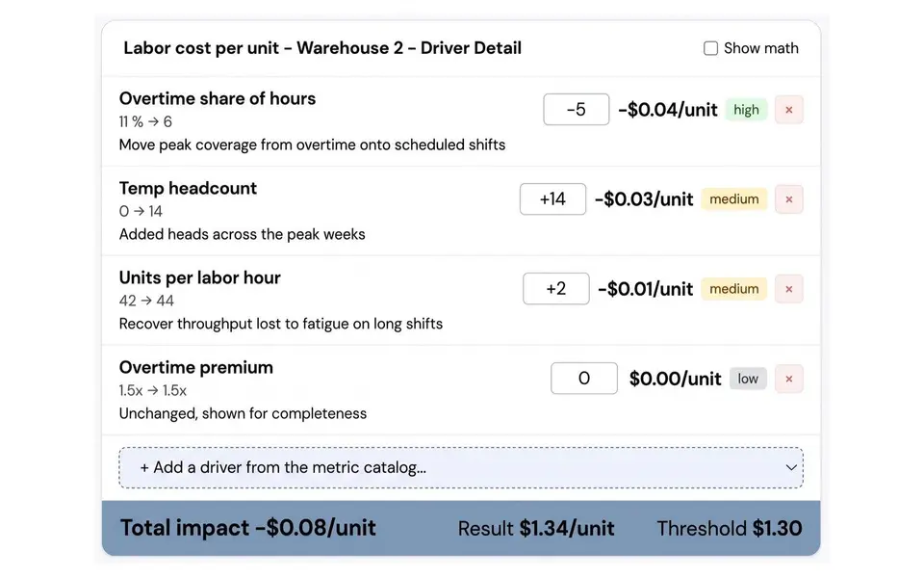
Task: Click the Total impact -$0.08/unit summary
Action: (248, 528)
